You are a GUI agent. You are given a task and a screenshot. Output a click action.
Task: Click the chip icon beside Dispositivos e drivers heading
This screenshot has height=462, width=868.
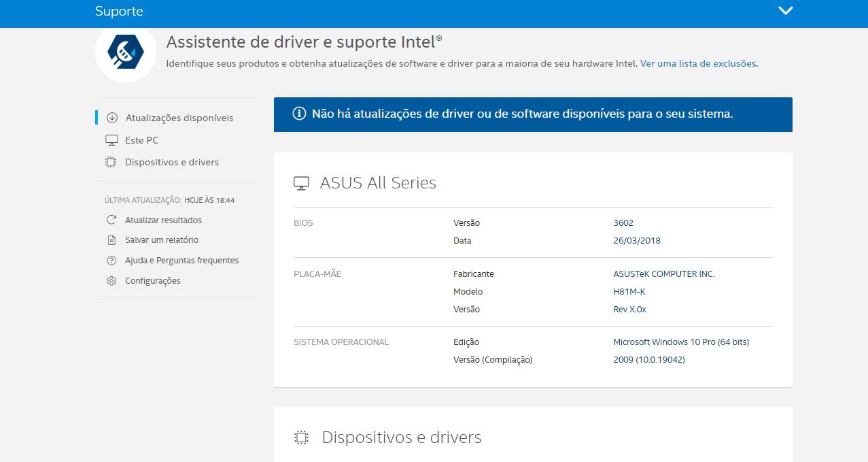click(x=301, y=438)
